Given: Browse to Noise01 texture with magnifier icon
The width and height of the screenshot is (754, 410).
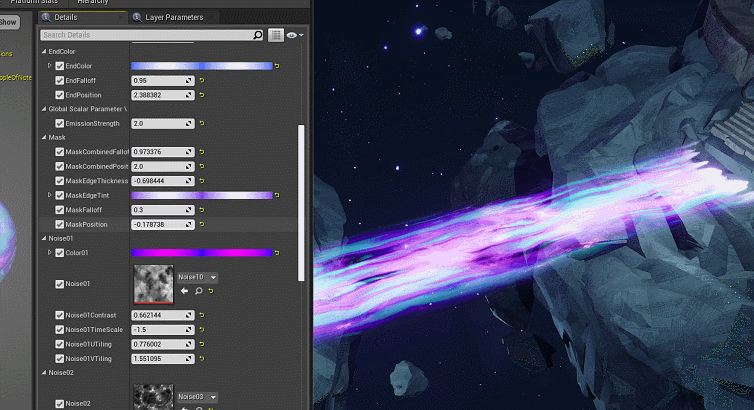Looking at the screenshot, I should (198, 291).
